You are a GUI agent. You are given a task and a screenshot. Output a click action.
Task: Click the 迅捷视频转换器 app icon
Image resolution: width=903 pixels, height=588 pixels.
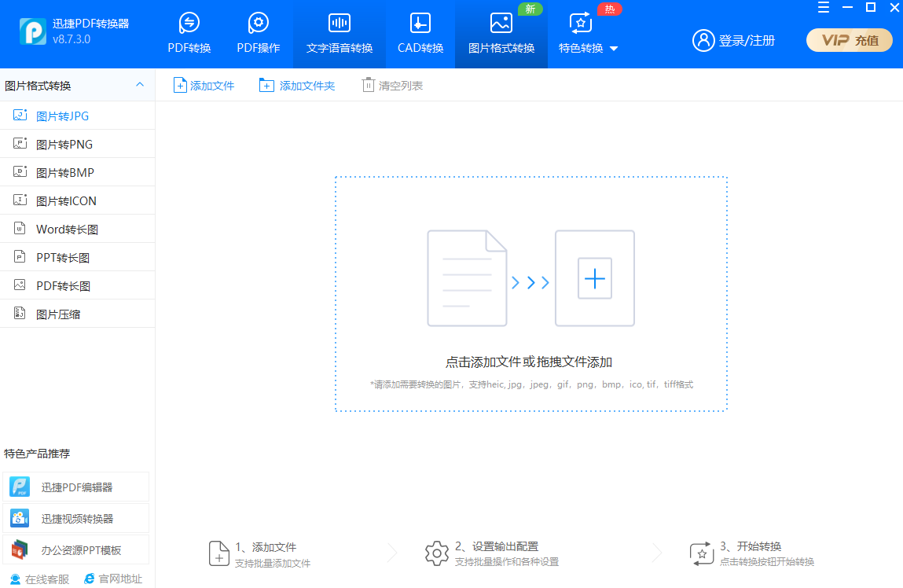click(x=20, y=519)
